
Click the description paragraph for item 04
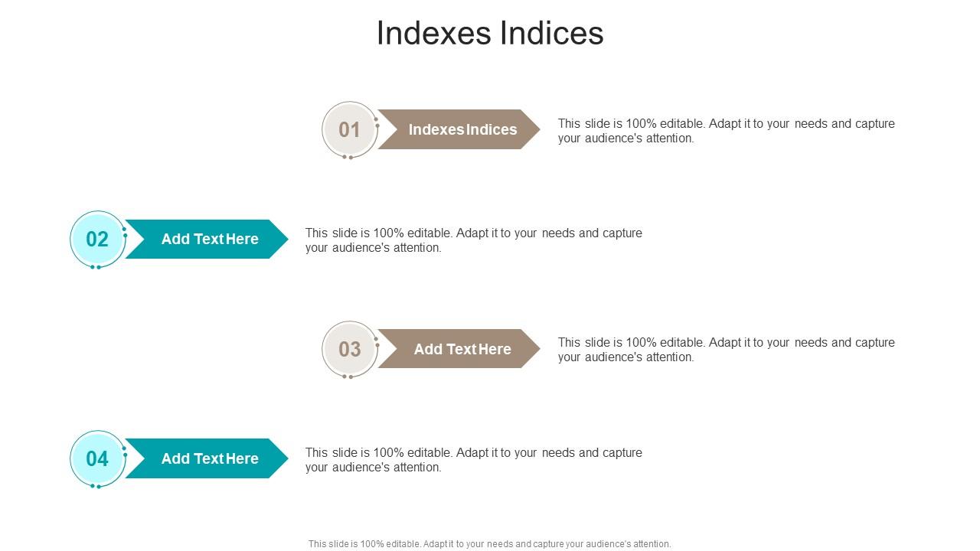[473, 460]
